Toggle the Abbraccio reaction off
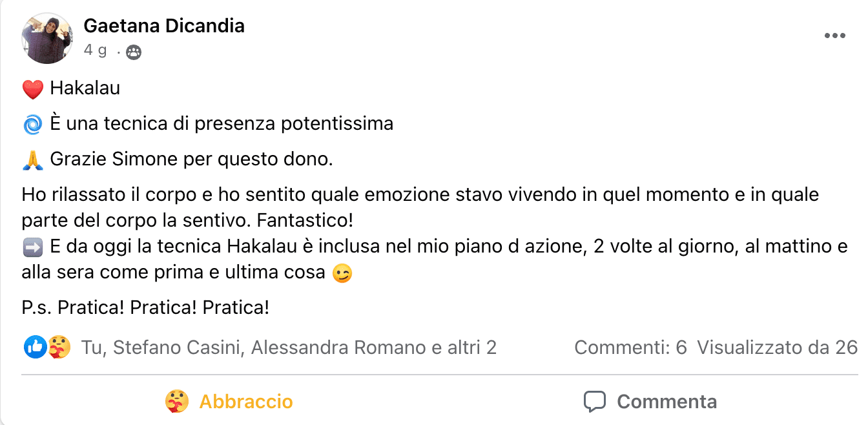Viewport: 868px width, 425px height. [229, 402]
